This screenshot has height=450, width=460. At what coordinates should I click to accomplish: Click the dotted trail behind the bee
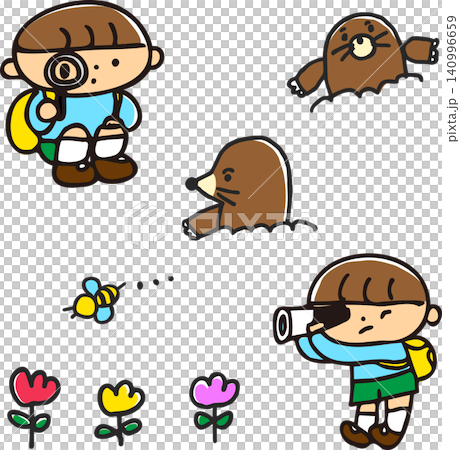click(155, 282)
